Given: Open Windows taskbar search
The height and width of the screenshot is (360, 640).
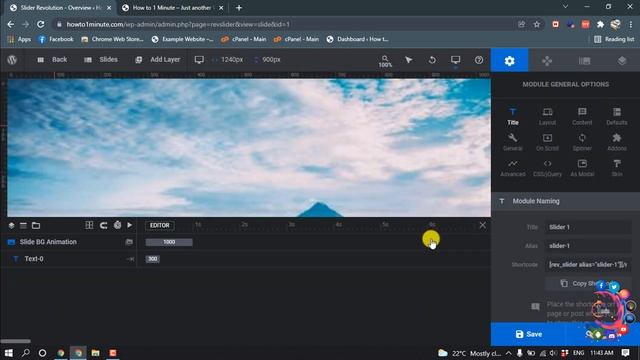Looking at the screenshot, I should click(25, 353).
